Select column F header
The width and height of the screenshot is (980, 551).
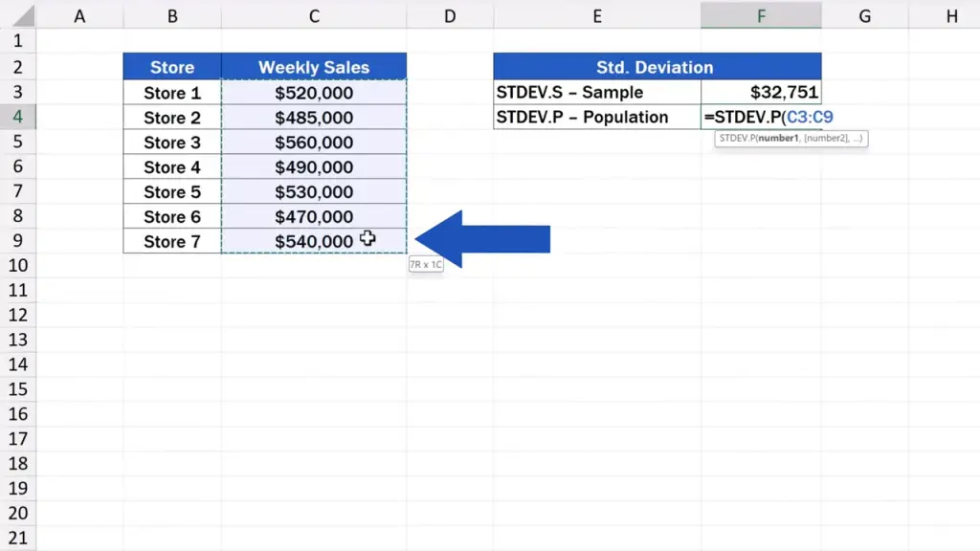(760, 15)
